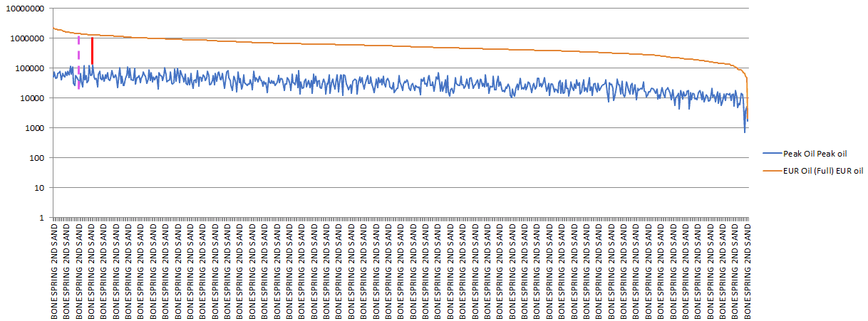Click the solid red vertical marker line
The width and height of the screenshot is (868, 321).
(x=92, y=51)
